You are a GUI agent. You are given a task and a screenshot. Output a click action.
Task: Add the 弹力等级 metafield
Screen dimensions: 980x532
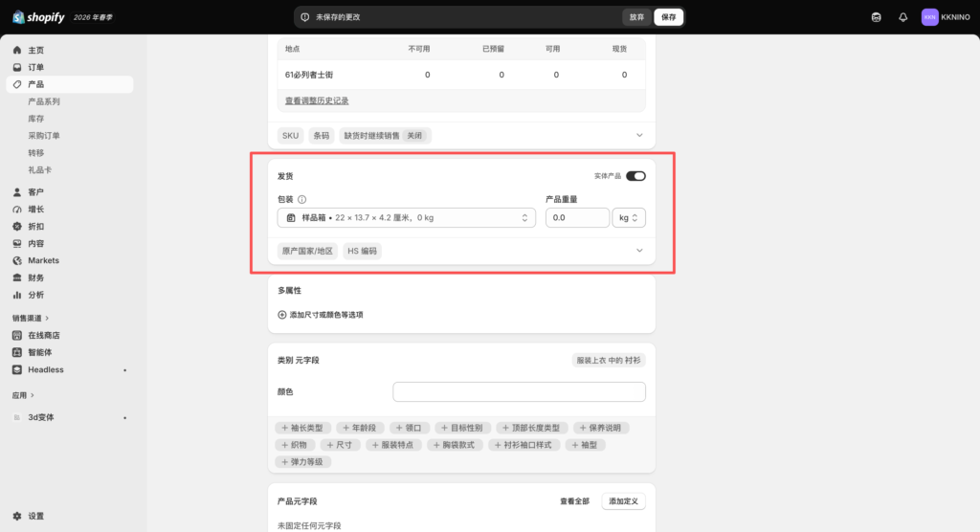coord(302,462)
